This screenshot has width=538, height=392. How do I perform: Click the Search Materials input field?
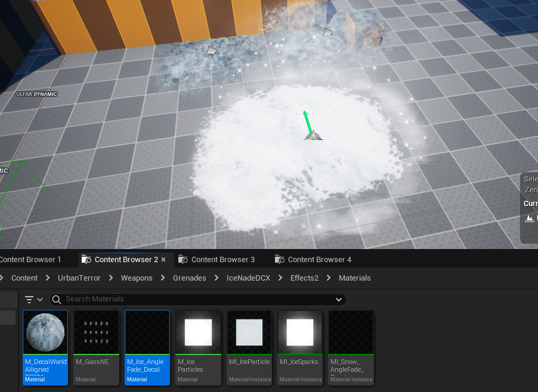[197, 299]
